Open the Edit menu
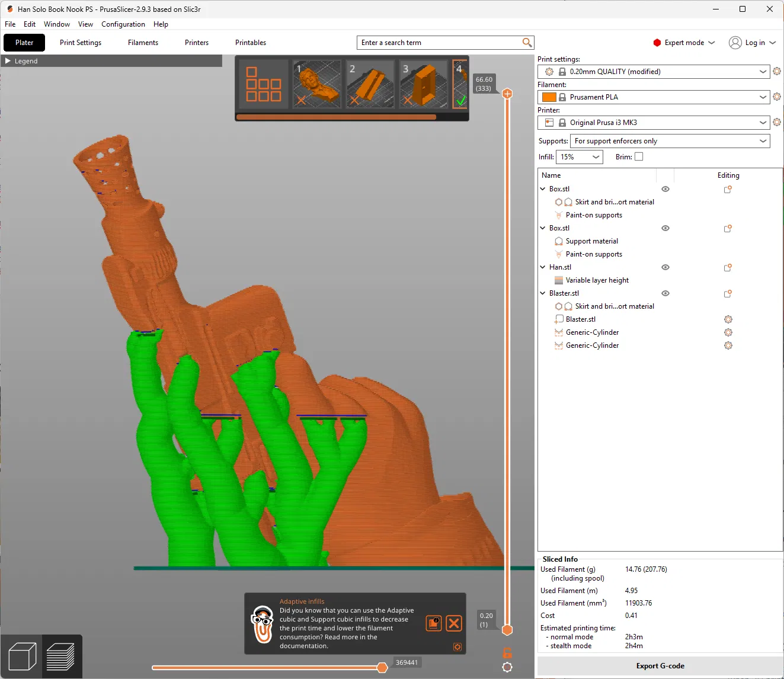 tap(30, 24)
